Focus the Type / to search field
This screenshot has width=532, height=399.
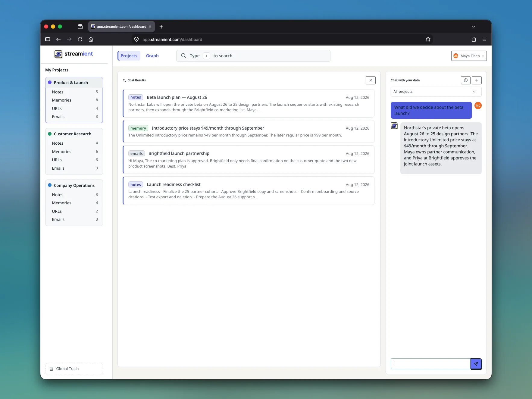click(253, 56)
